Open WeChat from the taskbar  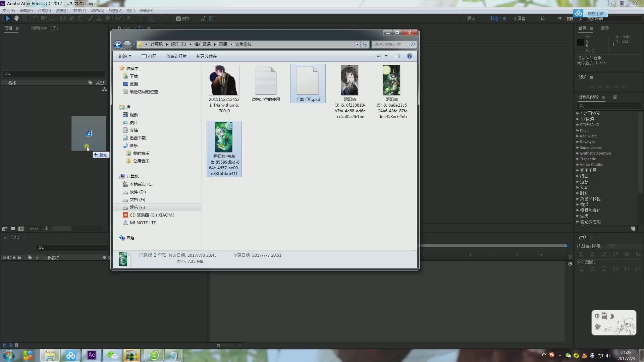pos(112,355)
